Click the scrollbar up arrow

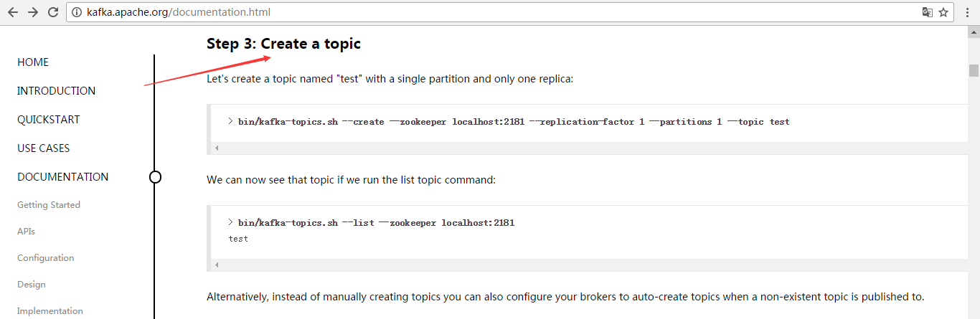coord(974,32)
